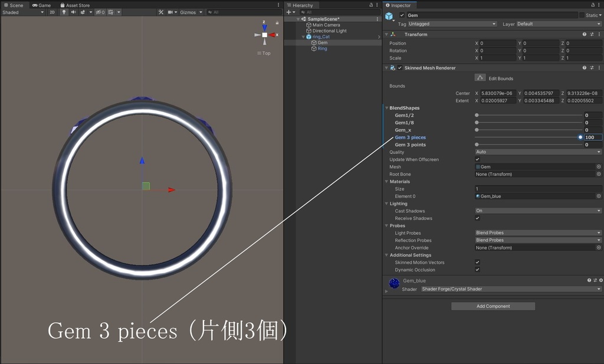Screen dimensions: 604x364
Task: Click the Add Component button
Action: tap(493, 306)
